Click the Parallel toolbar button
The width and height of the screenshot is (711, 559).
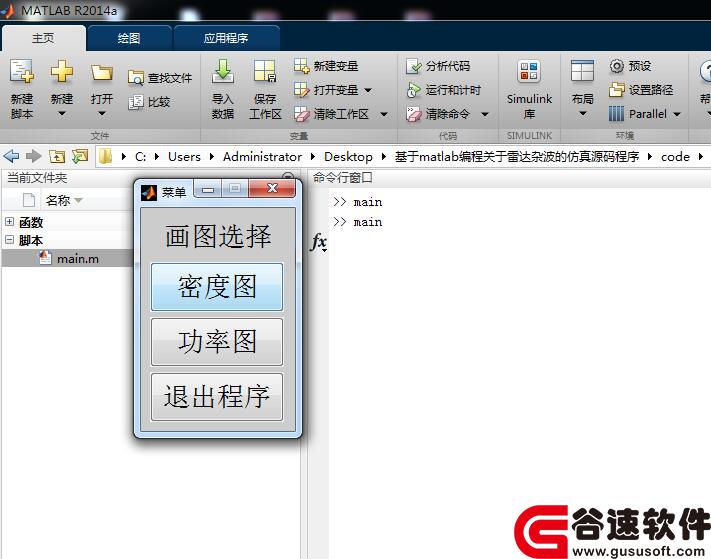click(x=638, y=114)
